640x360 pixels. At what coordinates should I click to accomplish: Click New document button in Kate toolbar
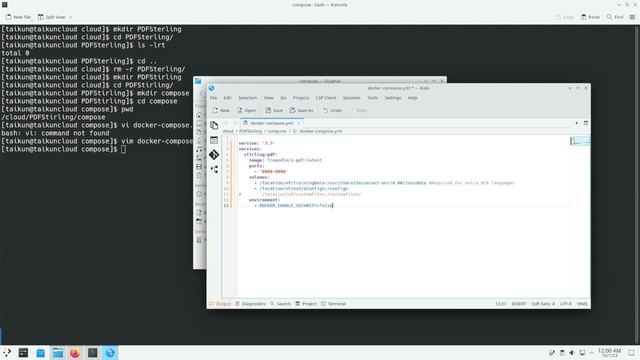coord(221,110)
